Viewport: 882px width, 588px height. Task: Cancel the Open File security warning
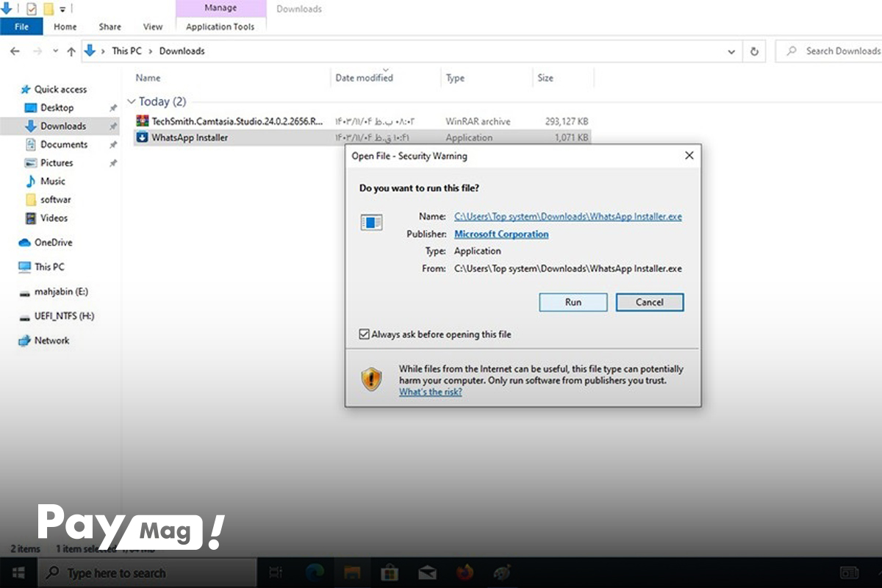pyautogui.click(x=650, y=302)
